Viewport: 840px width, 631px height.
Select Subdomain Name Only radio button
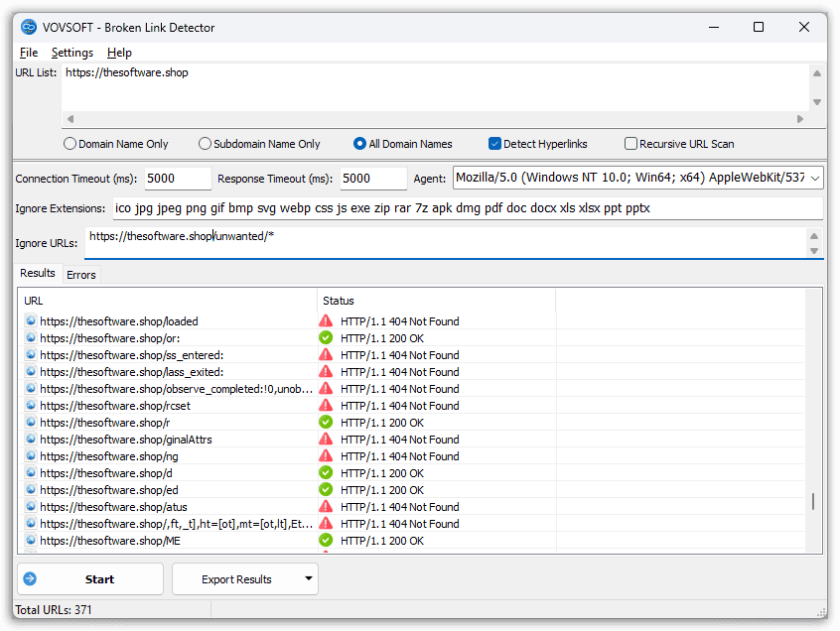(x=205, y=144)
